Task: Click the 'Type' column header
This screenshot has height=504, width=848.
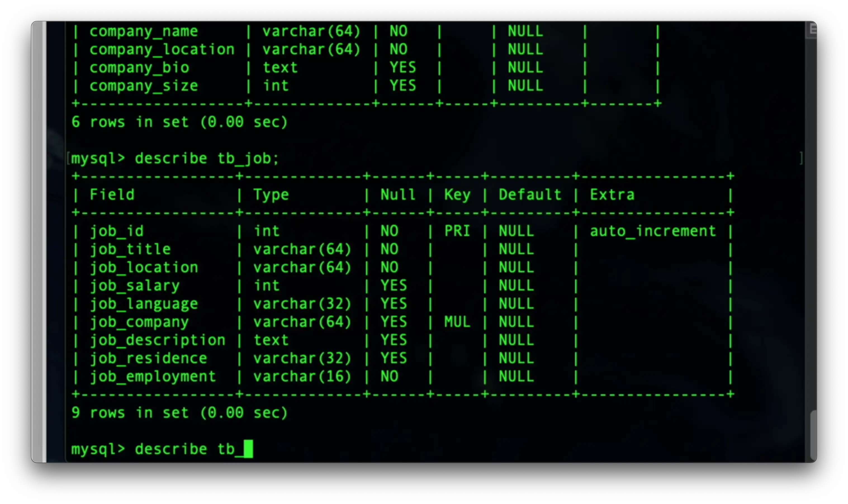Action: click(x=271, y=195)
